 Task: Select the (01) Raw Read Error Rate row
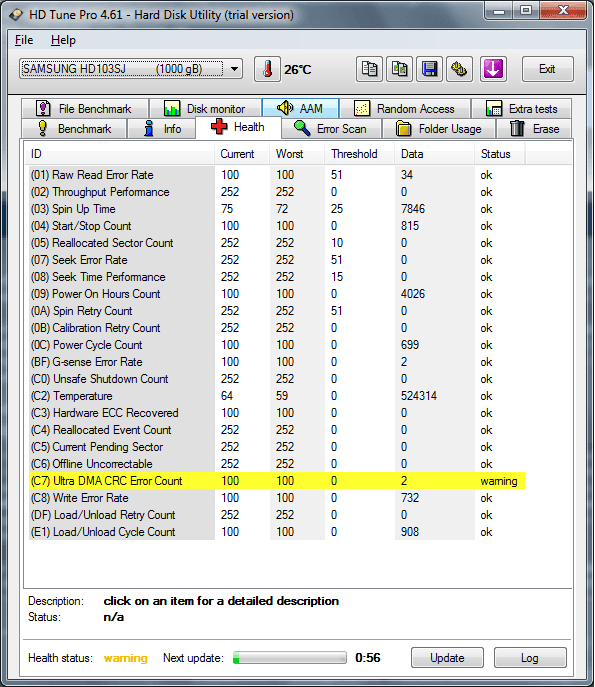(x=277, y=175)
